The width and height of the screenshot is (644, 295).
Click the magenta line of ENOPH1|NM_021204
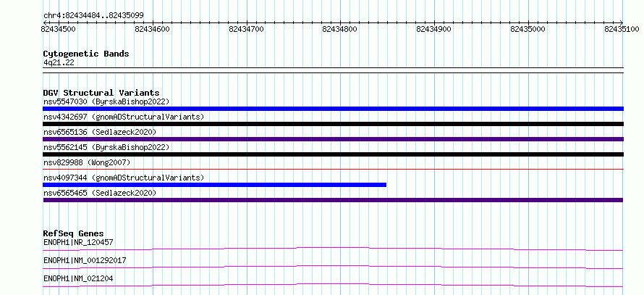pos(333,285)
